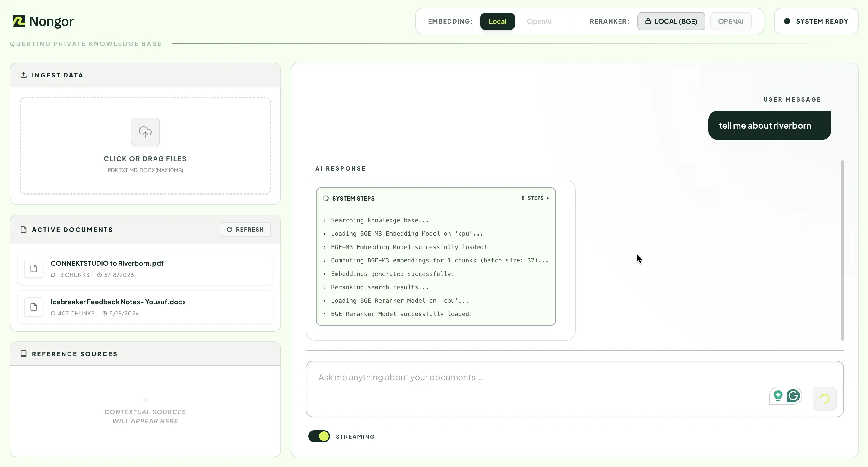Click the 'QUERYING PRIVATE KNOWLEDGE BASE' subtitle
The width and height of the screenshot is (868, 467).
coord(86,44)
